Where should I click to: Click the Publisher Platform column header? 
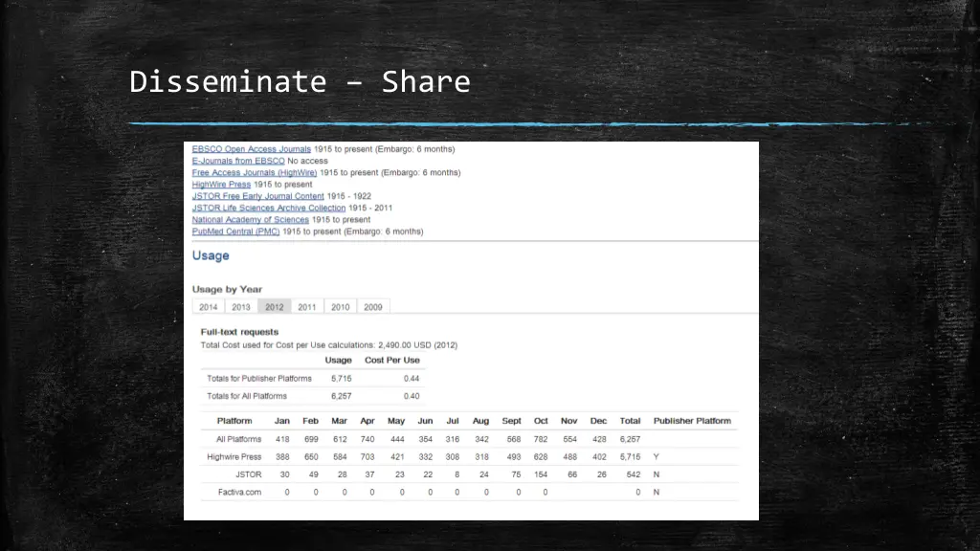point(692,421)
